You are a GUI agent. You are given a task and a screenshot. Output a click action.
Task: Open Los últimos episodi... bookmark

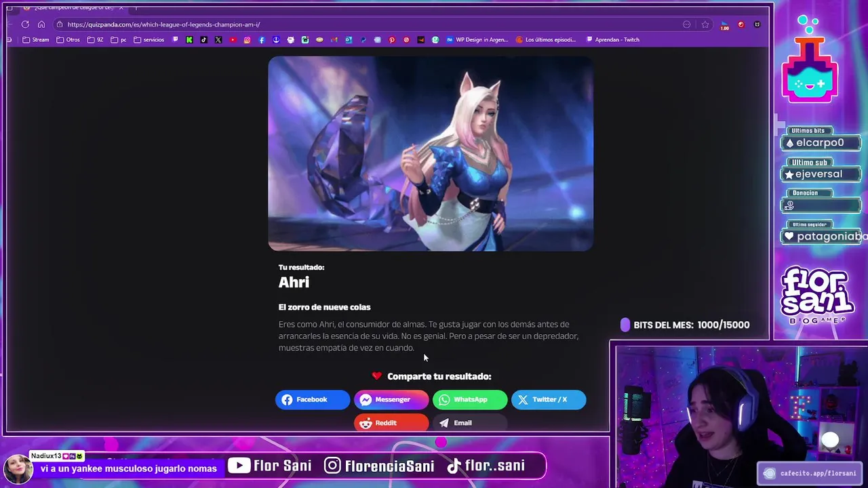(x=546, y=39)
